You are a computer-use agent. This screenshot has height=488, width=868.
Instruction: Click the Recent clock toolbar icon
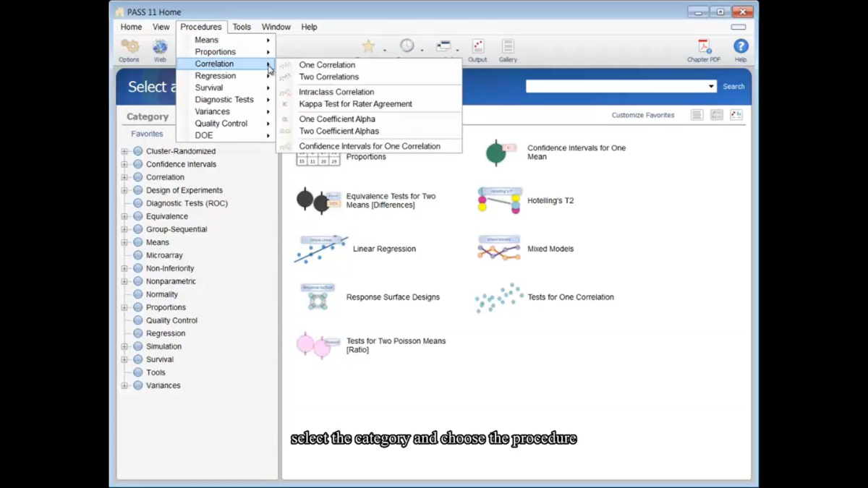[407, 46]
